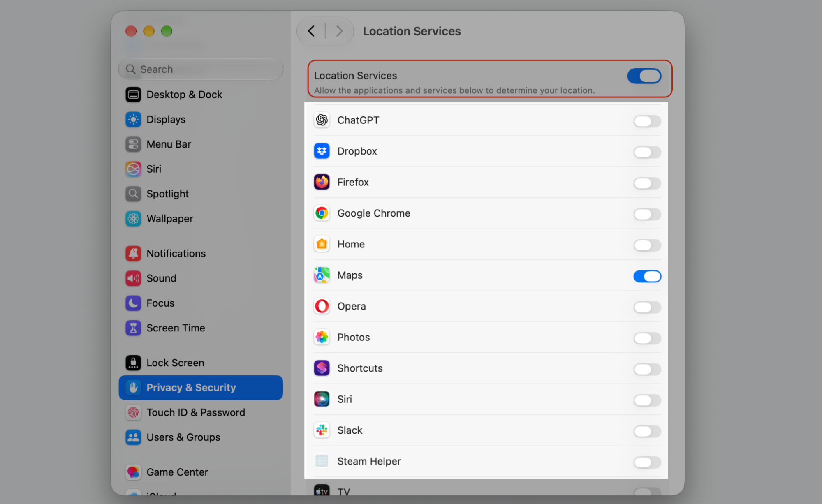The width and height of the screenshot is (822, 504).
Task: Click the Wallpaper sidebar icon
Action: [133, 219]
